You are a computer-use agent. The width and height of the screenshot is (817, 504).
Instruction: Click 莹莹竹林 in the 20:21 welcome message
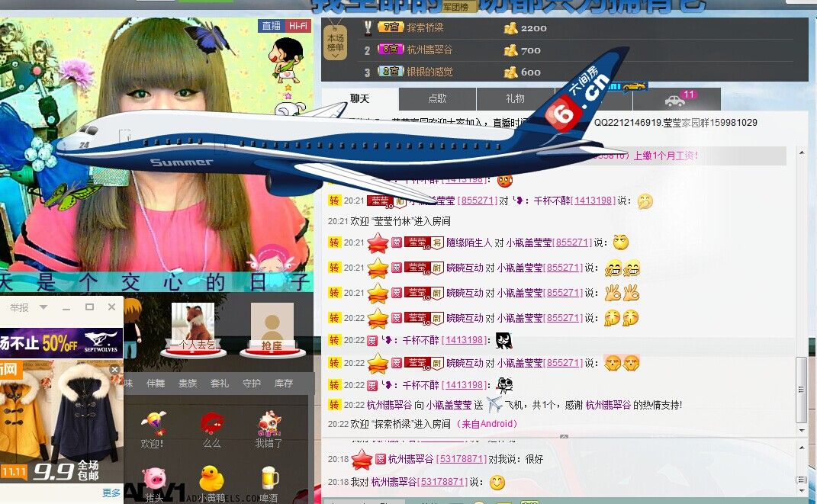tap(394, 221)
